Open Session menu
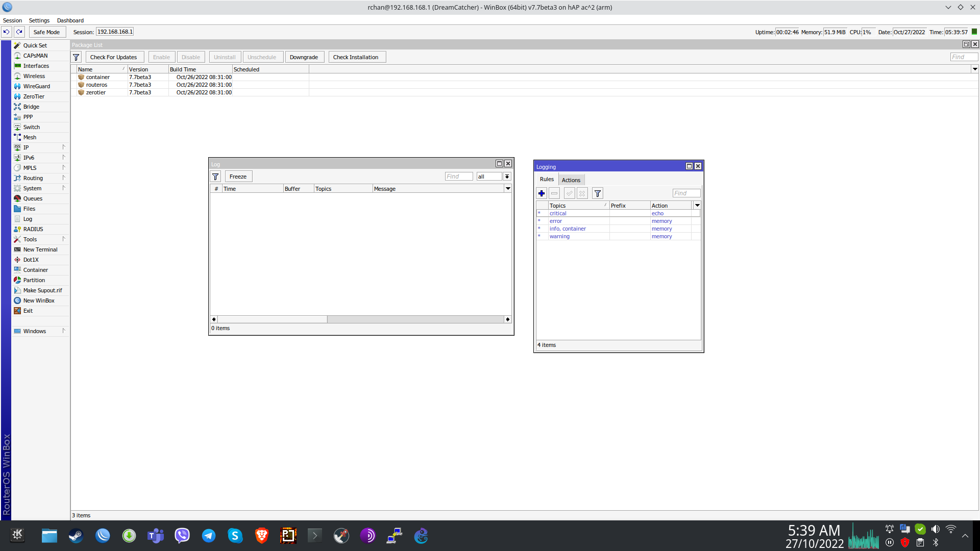Image resolution: width=980 pixels, height=551 pixels. (12, 20)
